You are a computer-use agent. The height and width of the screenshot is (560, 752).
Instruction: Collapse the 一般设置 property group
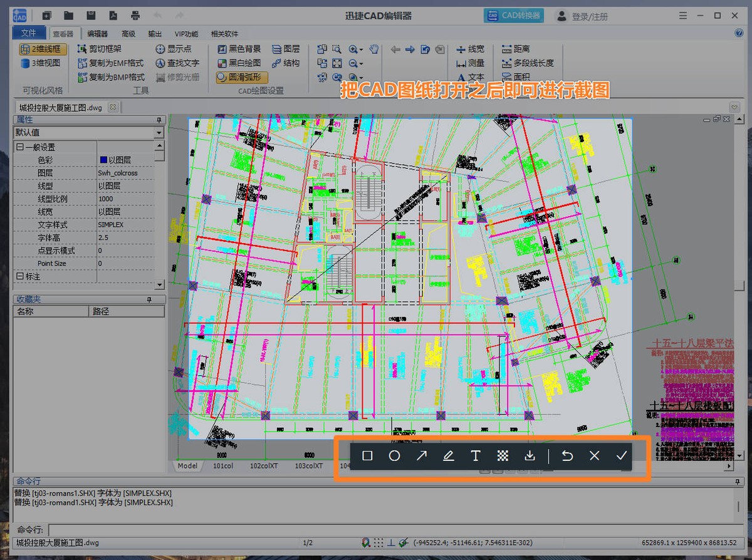(x=19, y=147)
